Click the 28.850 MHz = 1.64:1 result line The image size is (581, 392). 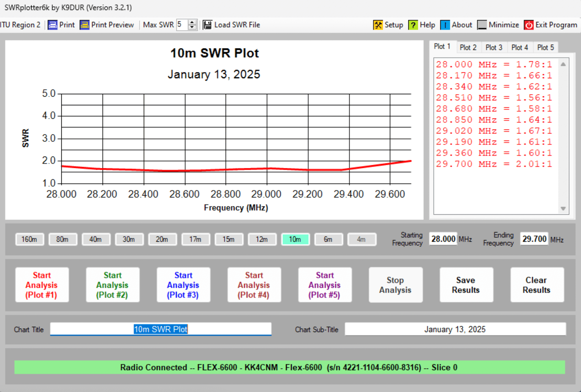[x=494, y=120]
